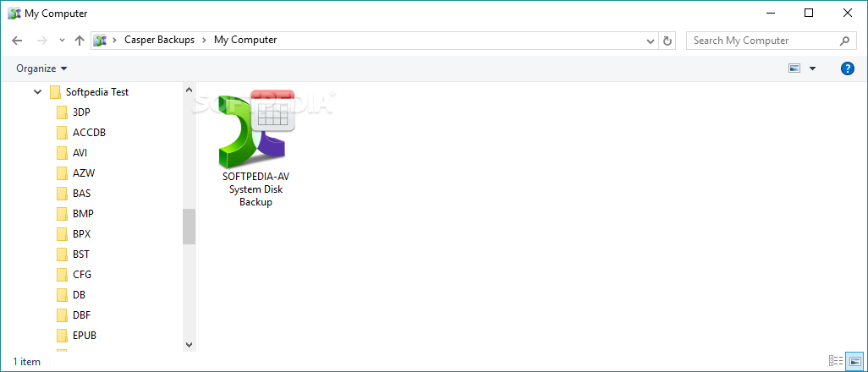Select the DBF folder
The image size is (868, 372).
click(x=81, y=315)
